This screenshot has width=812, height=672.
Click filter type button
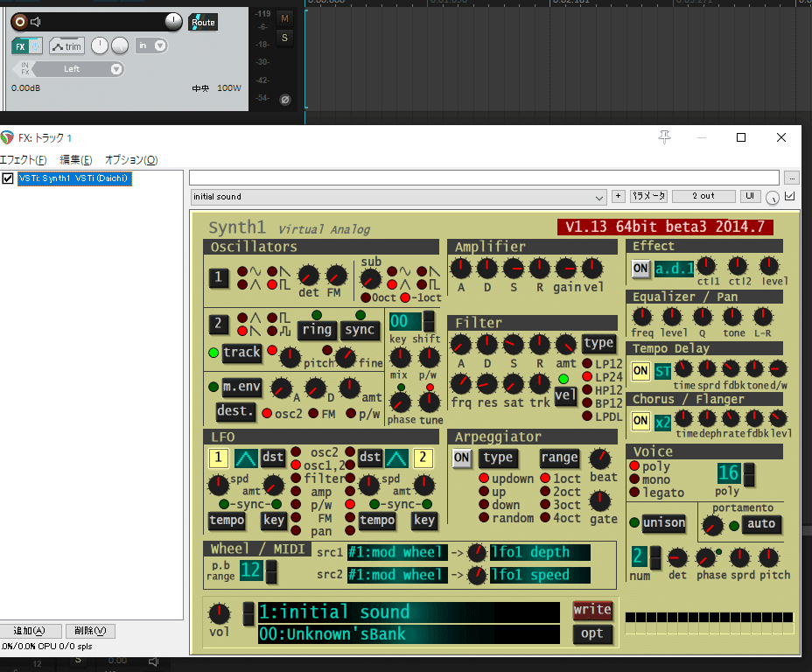(598, 343)
